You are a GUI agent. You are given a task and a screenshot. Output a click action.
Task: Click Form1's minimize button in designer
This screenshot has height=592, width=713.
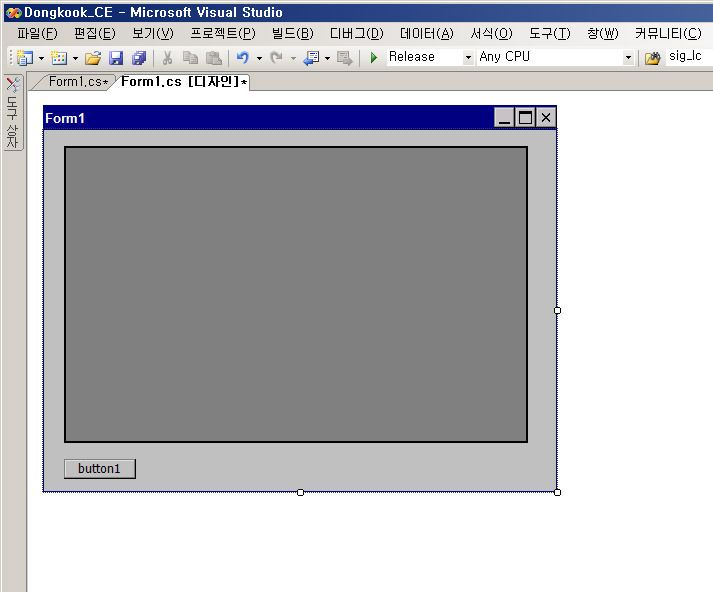(x=504, y=118)
